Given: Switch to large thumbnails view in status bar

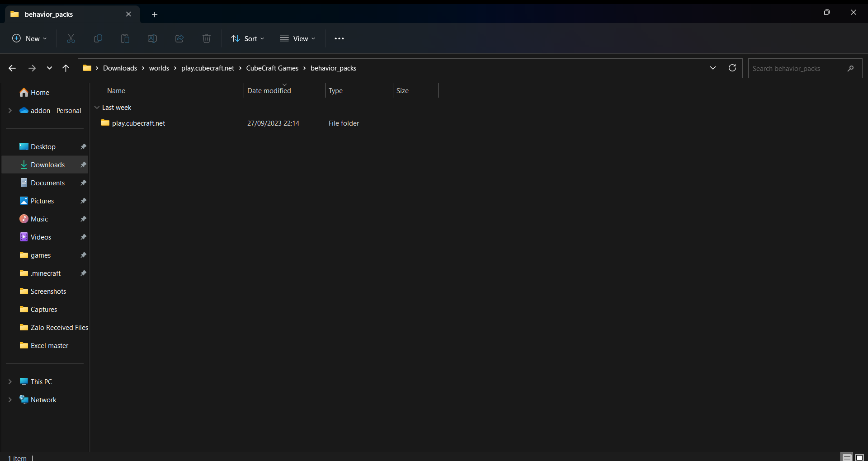Looking at the screenshot, I should click(x=859, y=456).
